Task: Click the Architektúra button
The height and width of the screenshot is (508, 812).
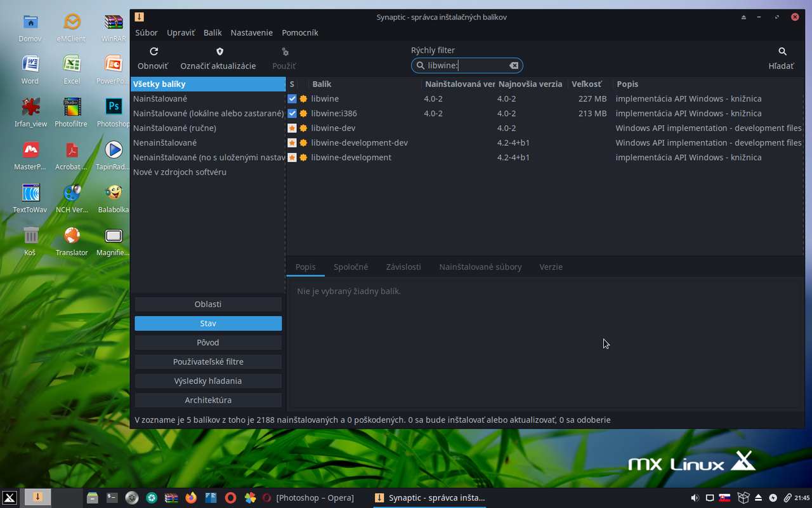Action: tap(208, 400)
